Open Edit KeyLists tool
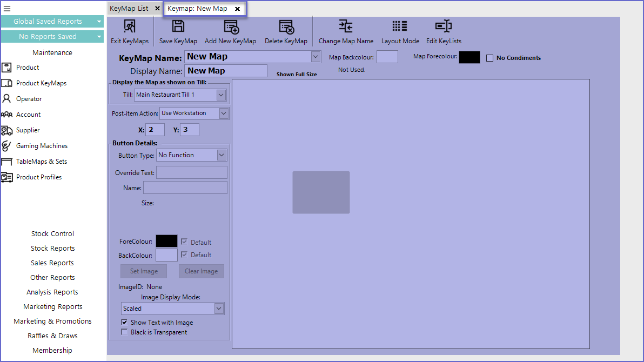This screenshot has width=644, height=362. coord(443,27)
